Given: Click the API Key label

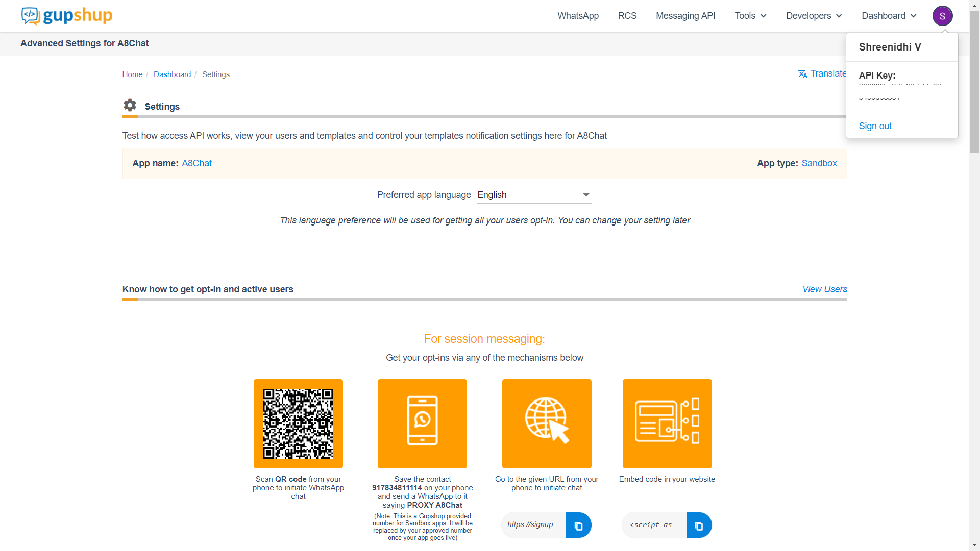Looking at the screenshot, I should coord(877,76).
